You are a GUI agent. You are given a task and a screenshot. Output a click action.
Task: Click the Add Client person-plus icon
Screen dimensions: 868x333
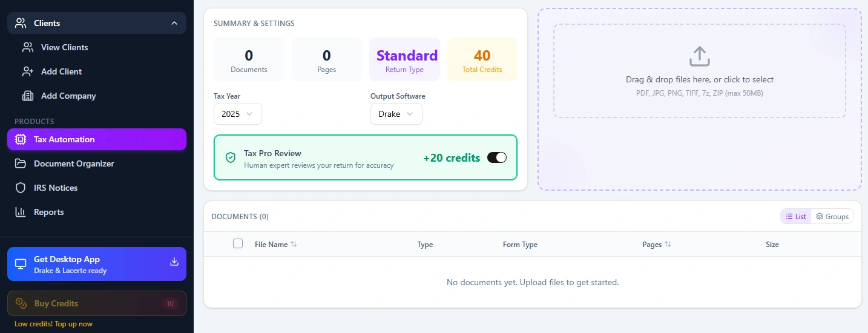(28, 71)
